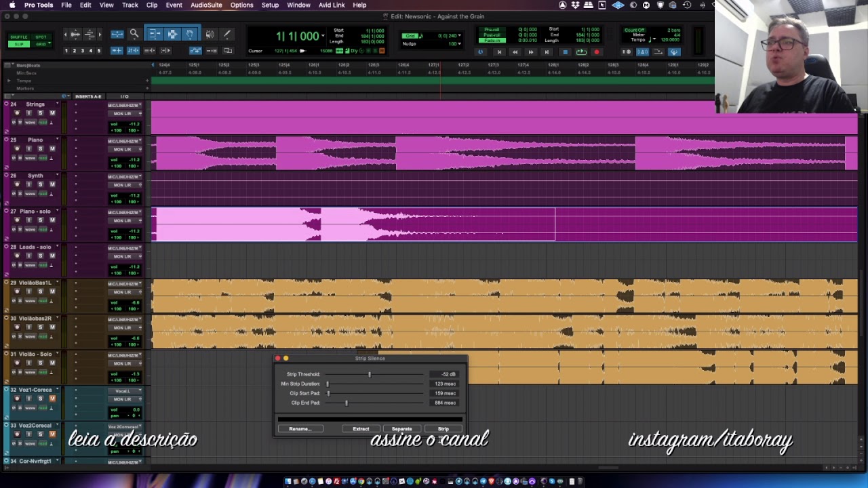The image size is (868, 488).
Task: Click the Clip End Pad slider handle
Action: (346, 403)
